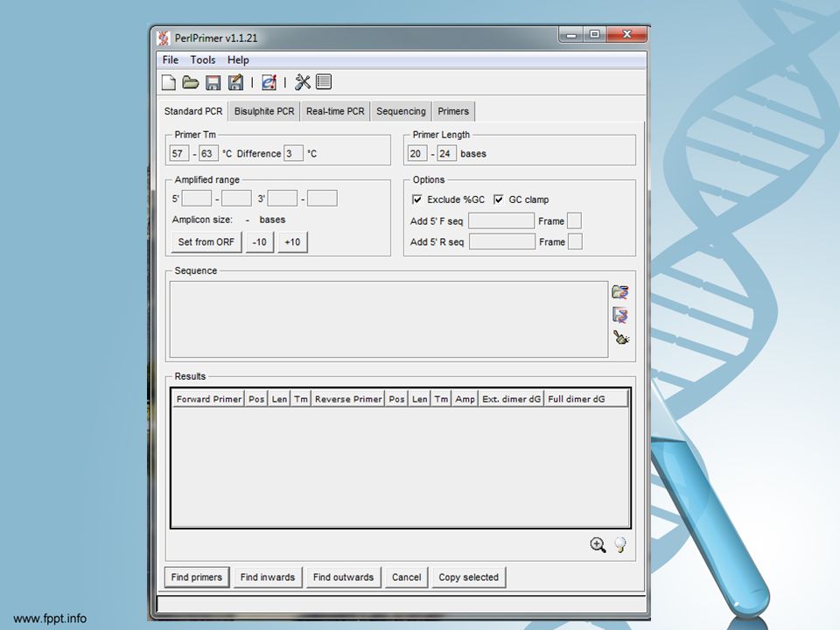Image resolution: width=840 pixels, height=630 pixels.
Task: Click the Set from ORF button
Action: point(206,242)
